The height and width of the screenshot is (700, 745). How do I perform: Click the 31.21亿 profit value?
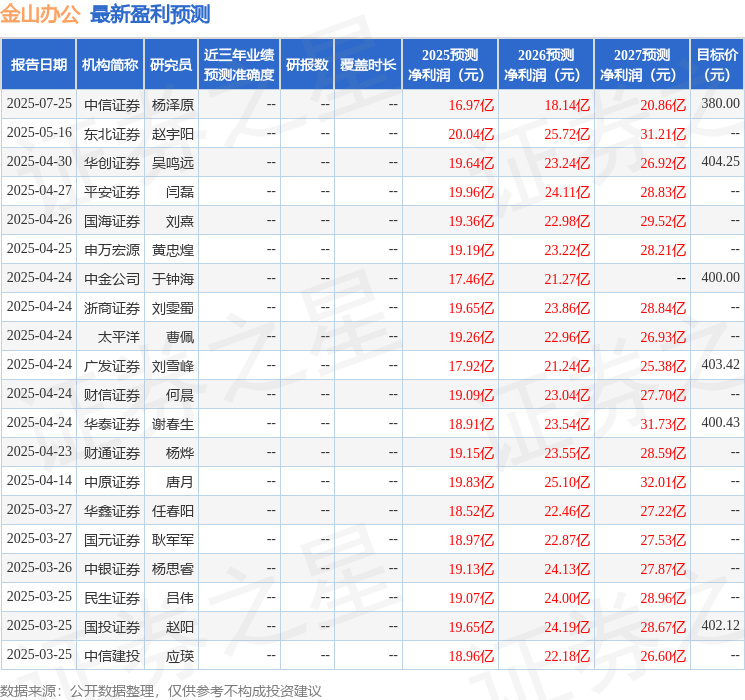(x=663, y=134)
